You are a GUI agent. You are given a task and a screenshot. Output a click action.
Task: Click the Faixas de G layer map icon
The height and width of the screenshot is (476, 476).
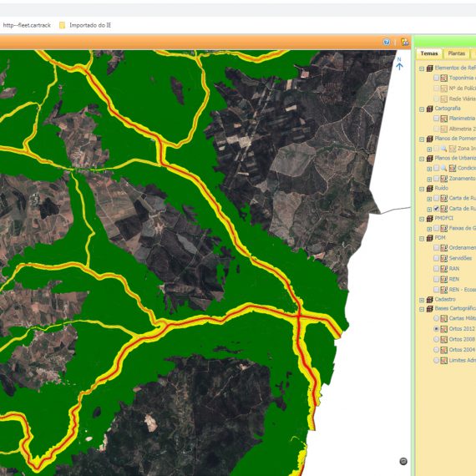443,228
